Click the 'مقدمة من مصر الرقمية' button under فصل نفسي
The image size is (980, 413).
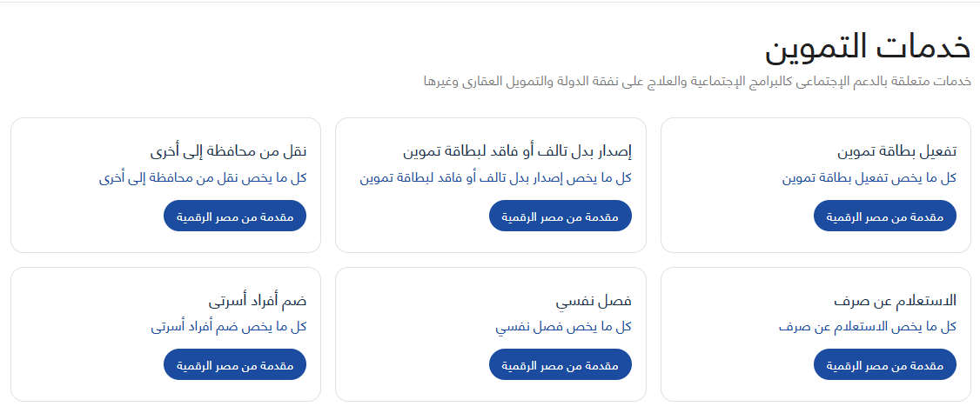click(560, 364)
